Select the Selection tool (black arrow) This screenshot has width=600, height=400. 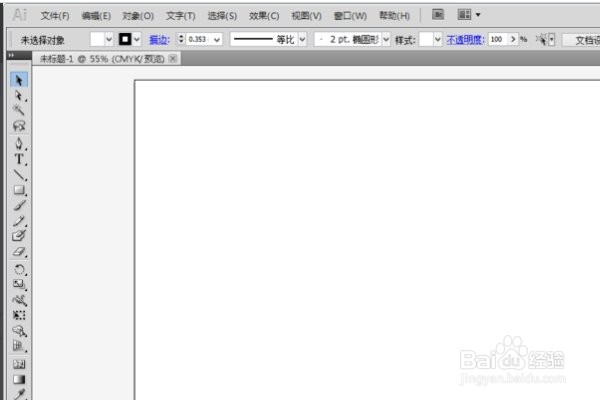(19, 80)
